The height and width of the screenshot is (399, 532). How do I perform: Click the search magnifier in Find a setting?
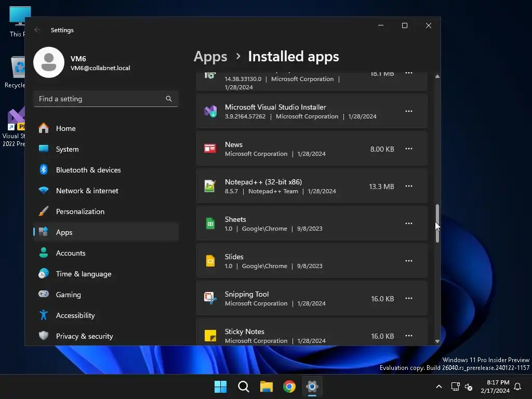(x=169, y=99)
